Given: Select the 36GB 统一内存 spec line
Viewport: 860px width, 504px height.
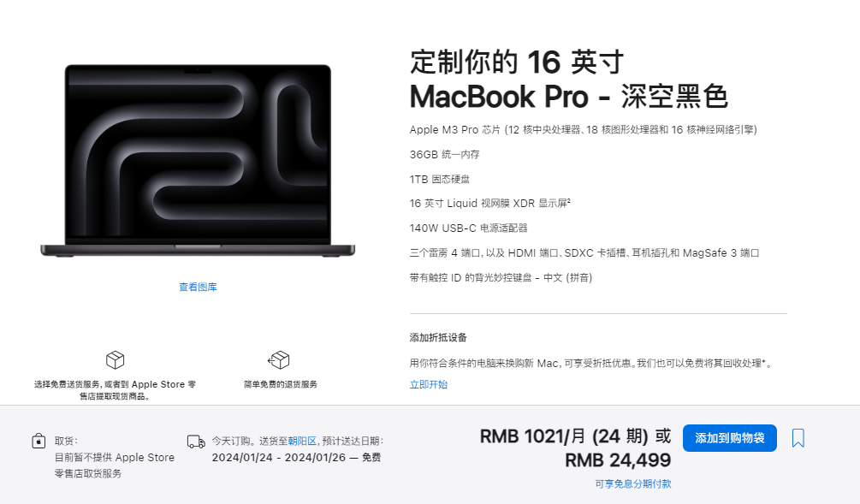Looking at the screenshot, I should coord(445,155).
